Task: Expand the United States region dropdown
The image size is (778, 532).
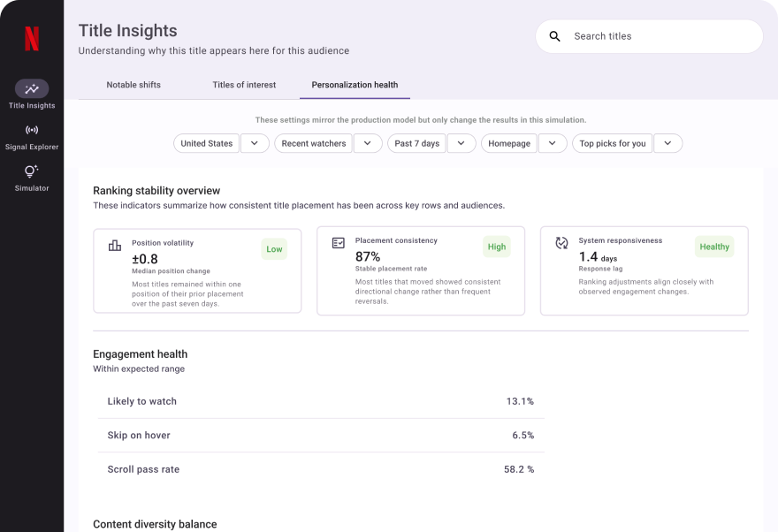Action: [x=255, y=143]
